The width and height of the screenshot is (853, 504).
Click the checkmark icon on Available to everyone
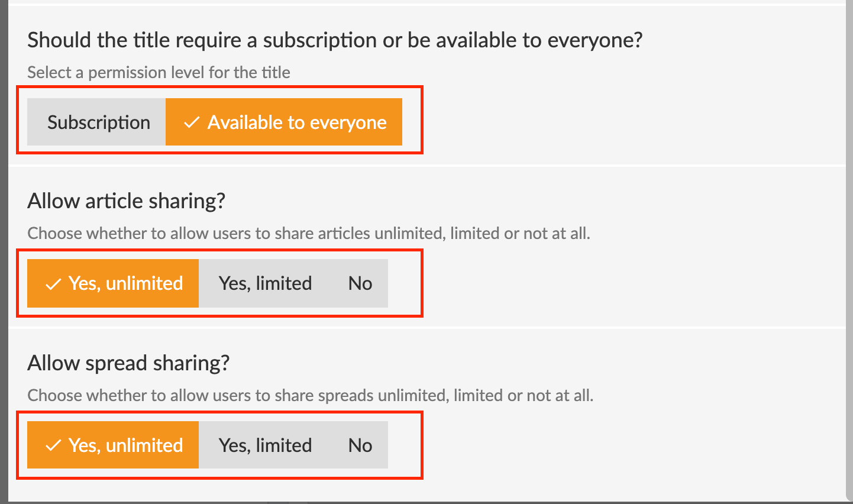pos(191,122)
